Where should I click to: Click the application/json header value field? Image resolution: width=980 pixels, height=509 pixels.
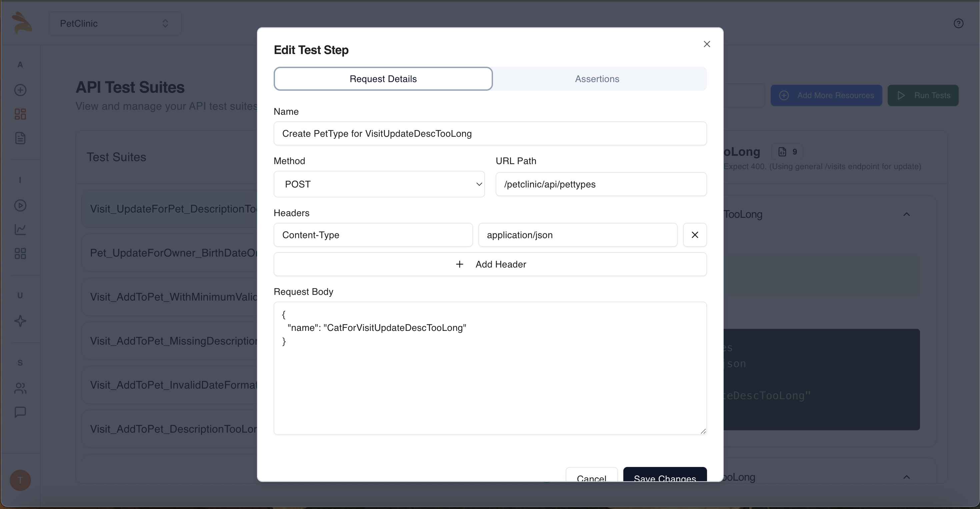tap(577, 235)
